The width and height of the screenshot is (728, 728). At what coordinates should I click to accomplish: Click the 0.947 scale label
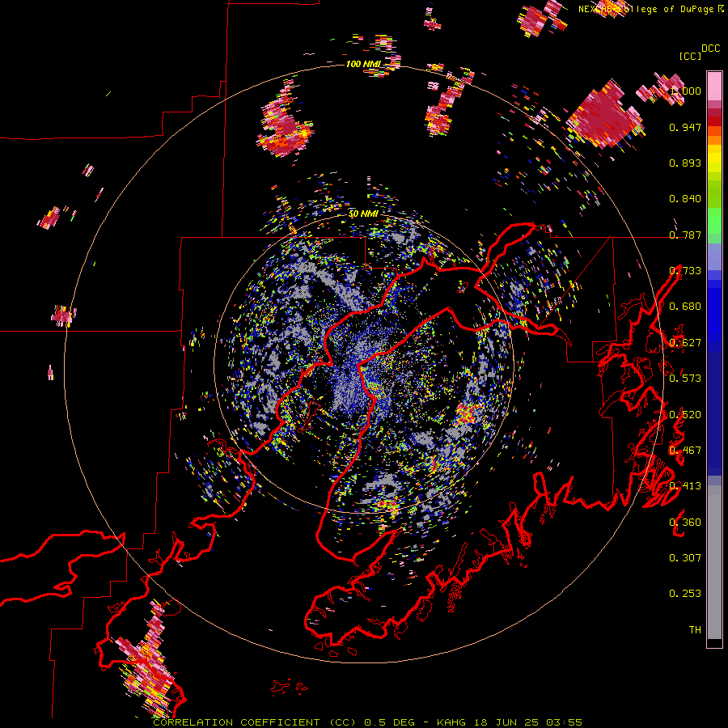coord(685,127)
